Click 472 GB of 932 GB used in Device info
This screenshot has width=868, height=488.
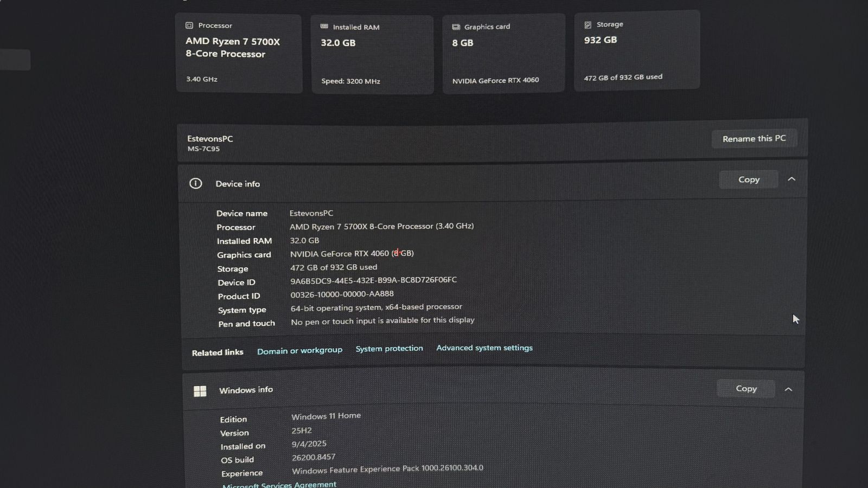click(x=334, y=267)
